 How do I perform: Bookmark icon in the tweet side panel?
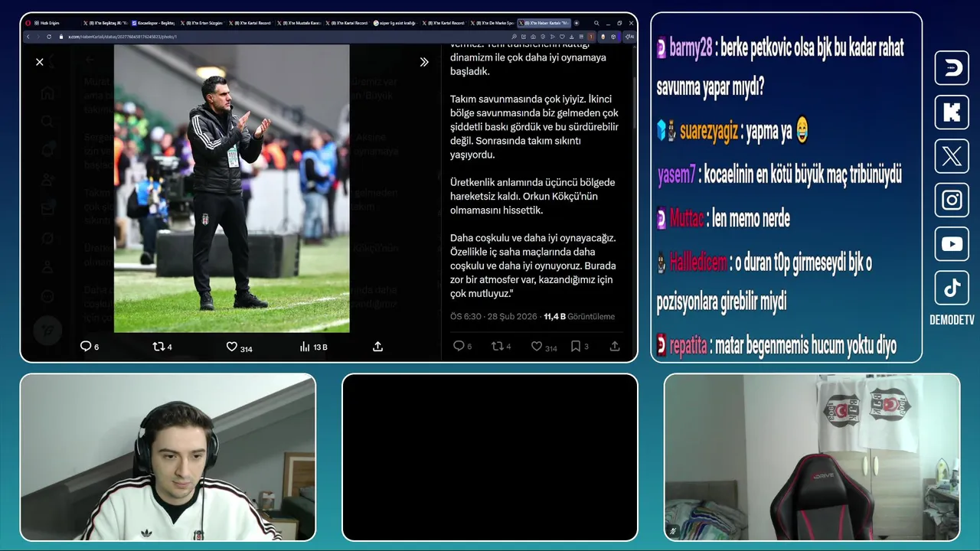(x=576, y=346)
